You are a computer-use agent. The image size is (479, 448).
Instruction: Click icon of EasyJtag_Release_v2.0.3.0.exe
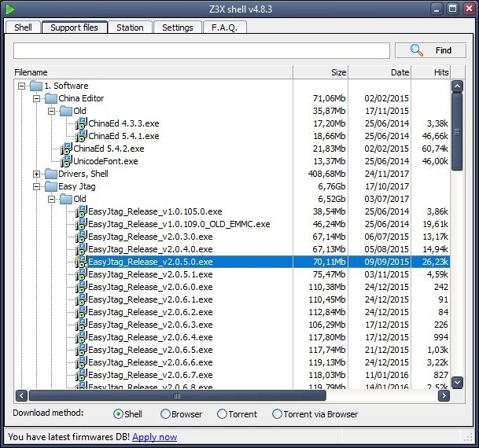81,237
